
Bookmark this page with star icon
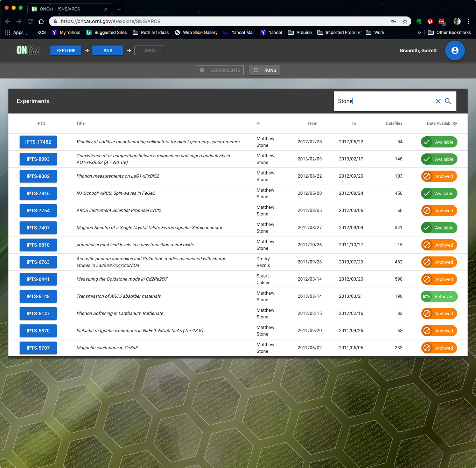(405, 21)
